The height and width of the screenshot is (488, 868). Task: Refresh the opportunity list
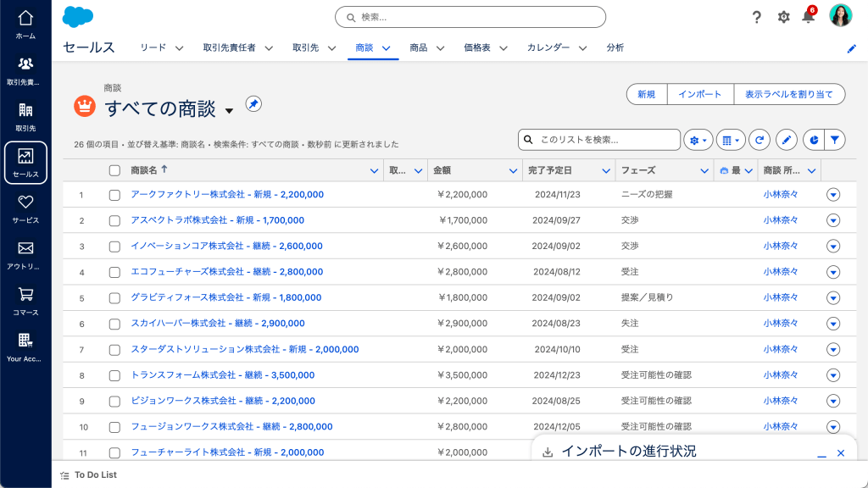pyautogui.click(x=759, y=140)
